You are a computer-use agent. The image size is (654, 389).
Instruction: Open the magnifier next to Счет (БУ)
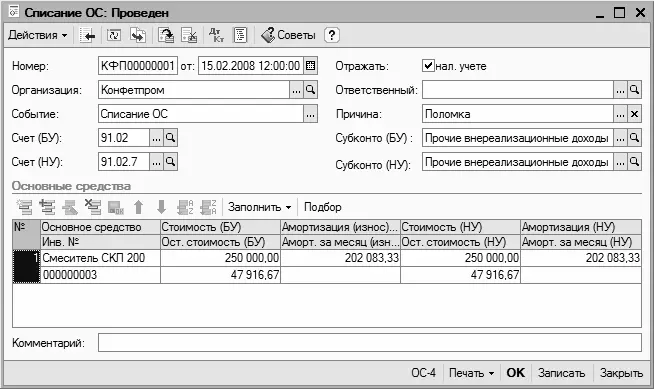(170, 138)
